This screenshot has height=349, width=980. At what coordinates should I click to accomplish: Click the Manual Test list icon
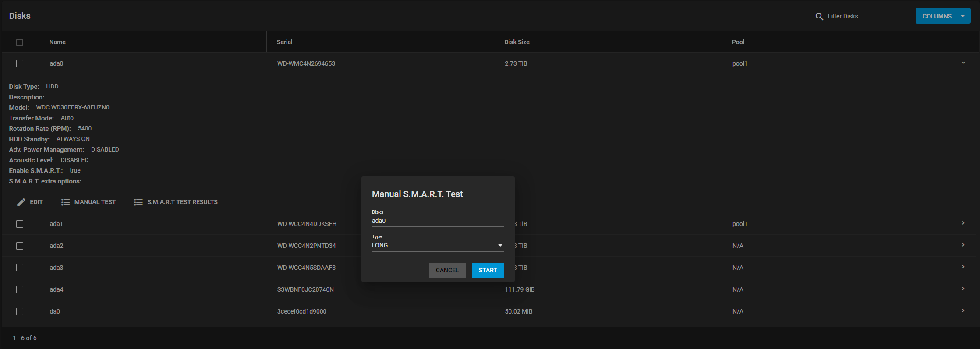click(x=65, y=202)
